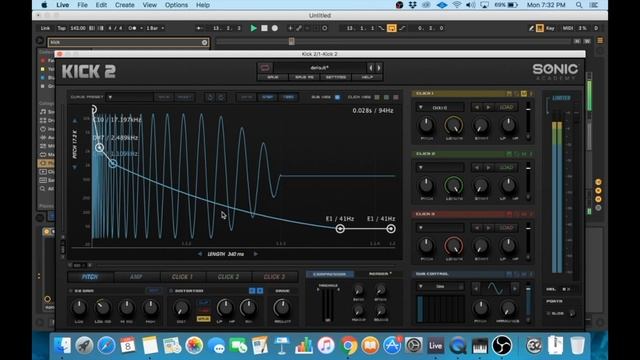Viewport: 640px width, 360px height.
Task: Switch to the Click 3 tab
Action: (274, 277)
